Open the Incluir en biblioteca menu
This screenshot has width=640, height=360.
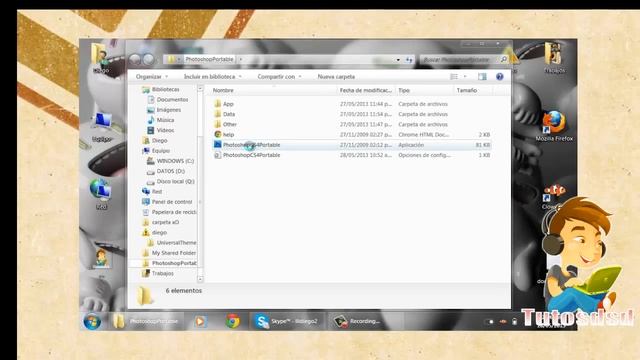click(212, 77)
